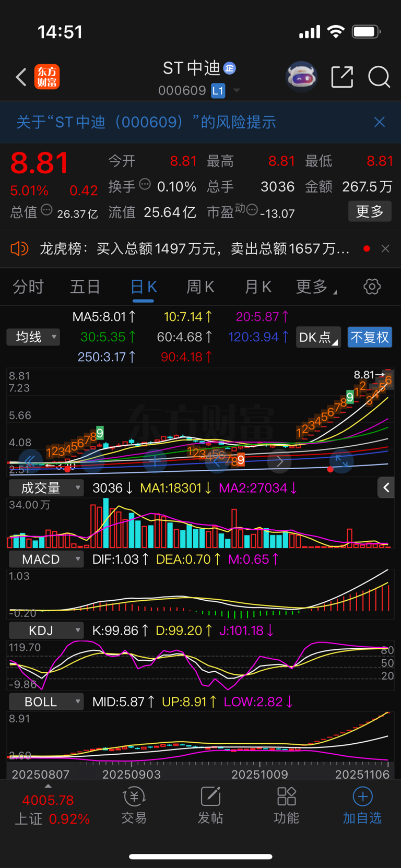Image resolution: width=401 pixels, height=868 pixels.
Task: Toggle the DK点 signal option
Action: [318, 337]
